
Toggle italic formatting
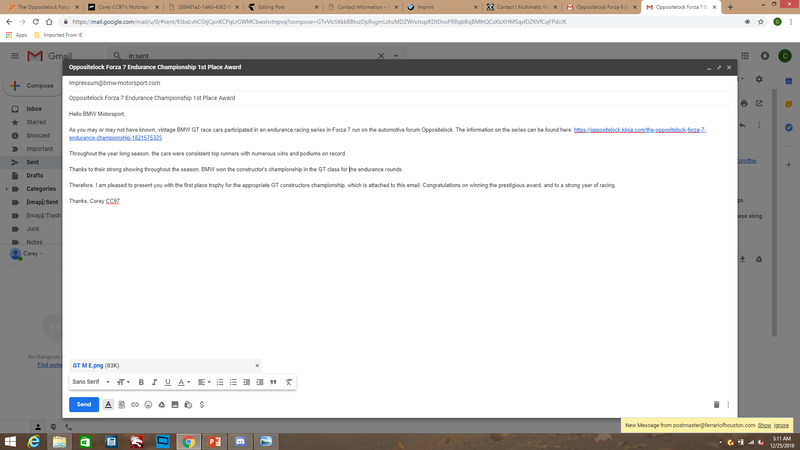click(155, 382)
